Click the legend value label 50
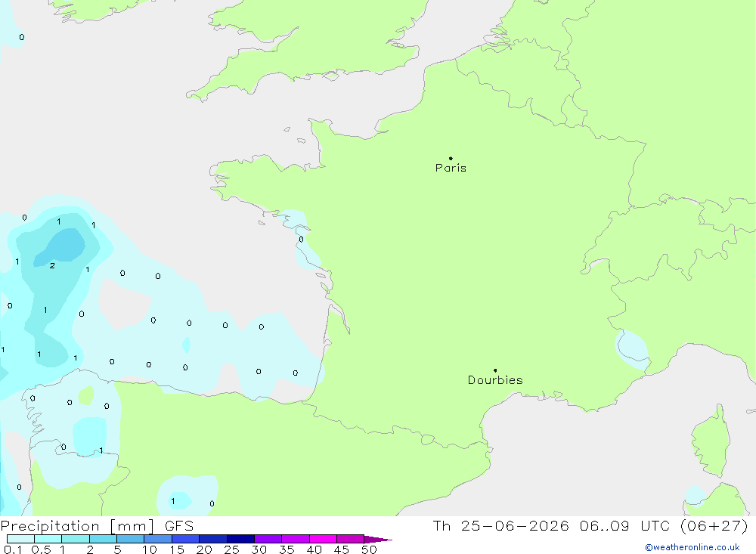This screenshot has height=554, width=756. [369, 549]
